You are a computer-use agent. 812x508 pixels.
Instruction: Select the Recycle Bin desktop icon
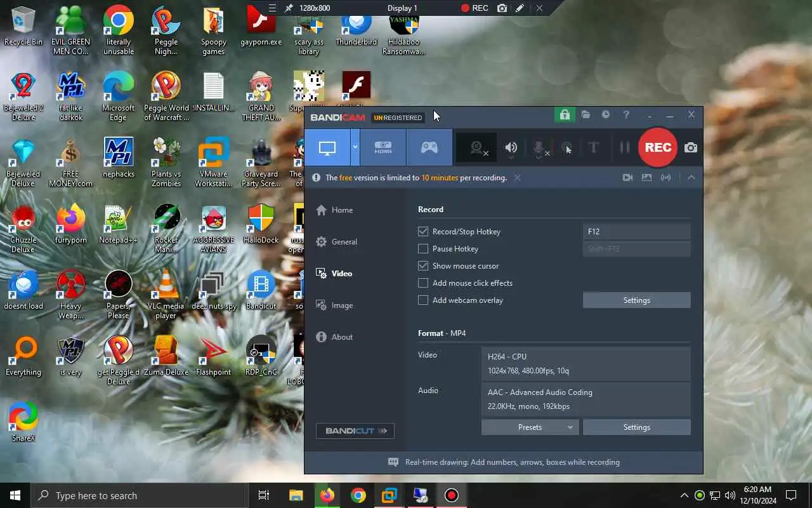pos(23,26)
